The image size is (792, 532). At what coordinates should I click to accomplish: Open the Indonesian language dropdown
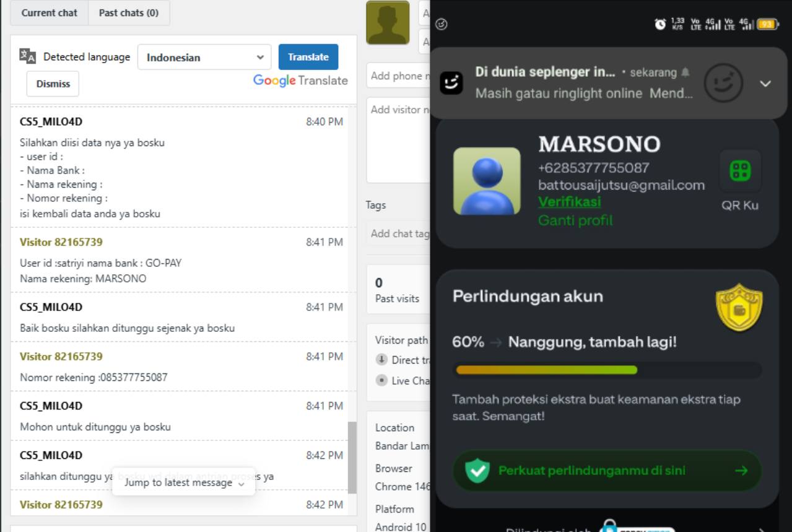click(x=204, y=57)
